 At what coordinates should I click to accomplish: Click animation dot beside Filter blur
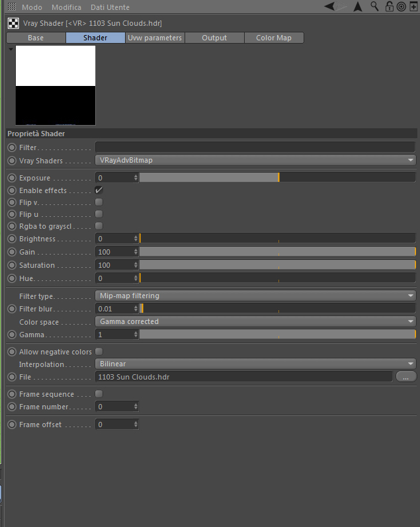click(x=12, y=309)
